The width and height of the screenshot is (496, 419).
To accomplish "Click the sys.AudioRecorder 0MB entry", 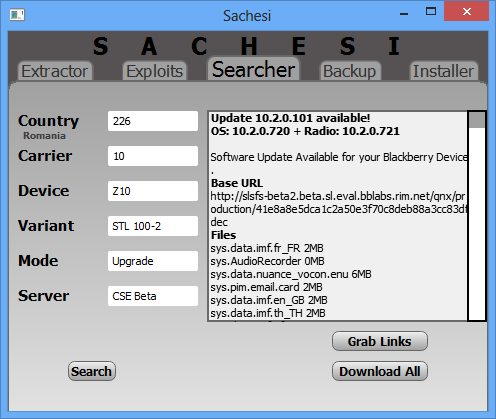I will pos(267,261).
